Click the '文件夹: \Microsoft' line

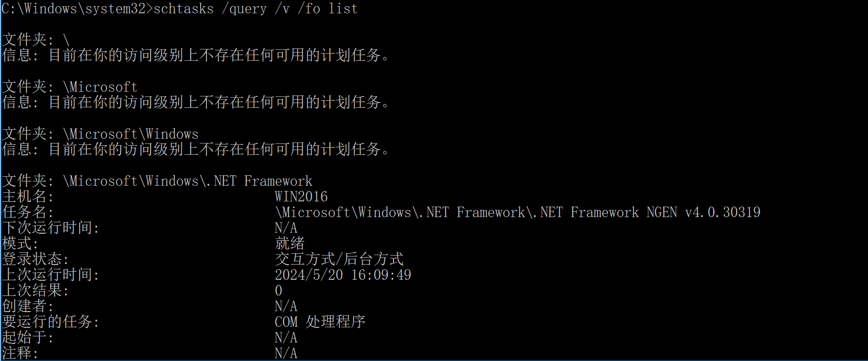[x=70, y=87]
